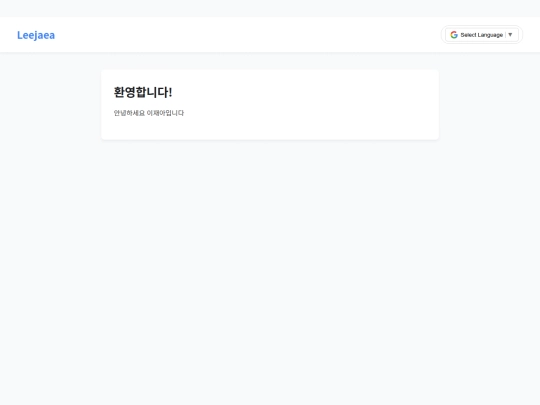Click the dropdown arrow beside Select Language
The width and height of the screenshot is (540, 405).
tap(510, 35)
